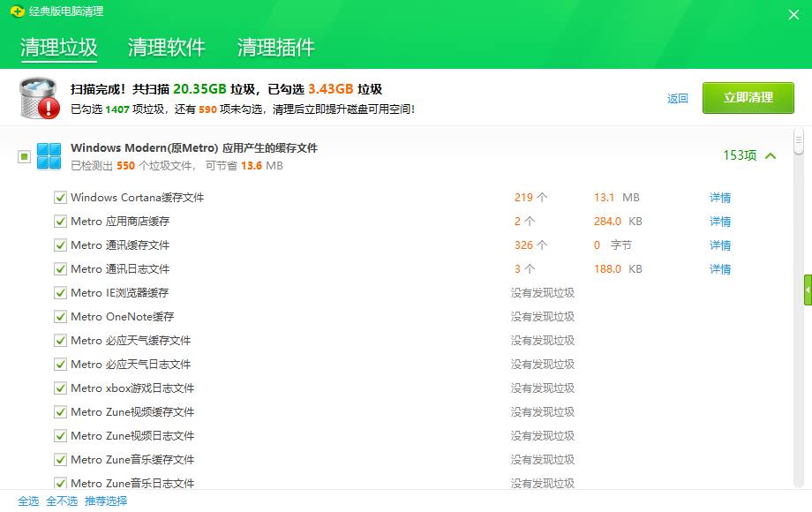Click the 3.43GB selected amount text
Screen dimensions: 812x512
pos(330,89)
